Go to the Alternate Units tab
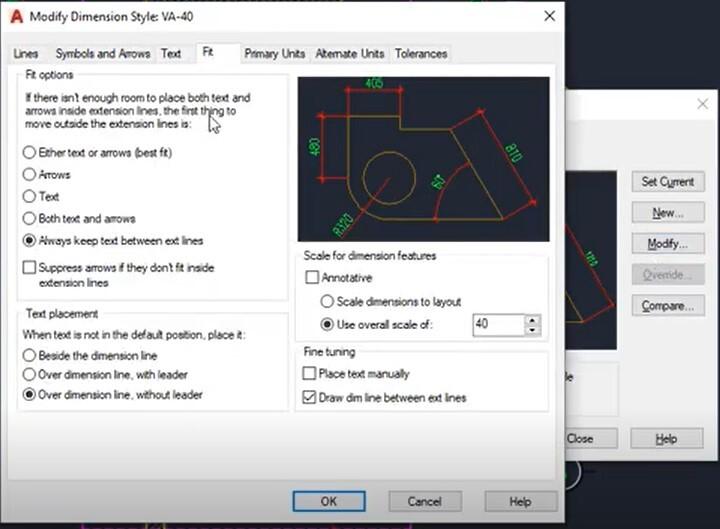The image size is (720, 529). pyautogui.click(x=349, y=54)
